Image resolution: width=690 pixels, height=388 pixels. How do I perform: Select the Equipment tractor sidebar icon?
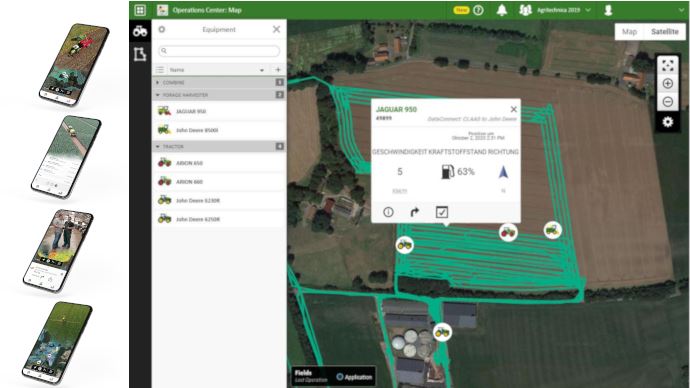(140, 31)
